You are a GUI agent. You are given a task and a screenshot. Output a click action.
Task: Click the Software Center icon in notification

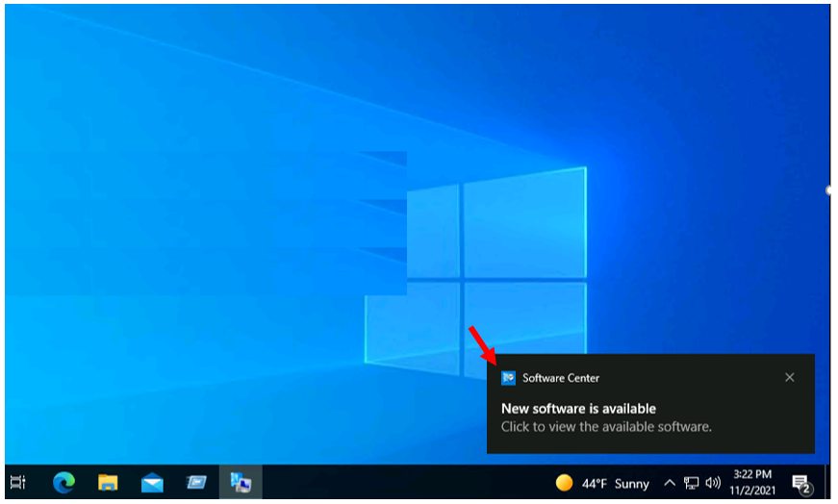pos(509,378)
